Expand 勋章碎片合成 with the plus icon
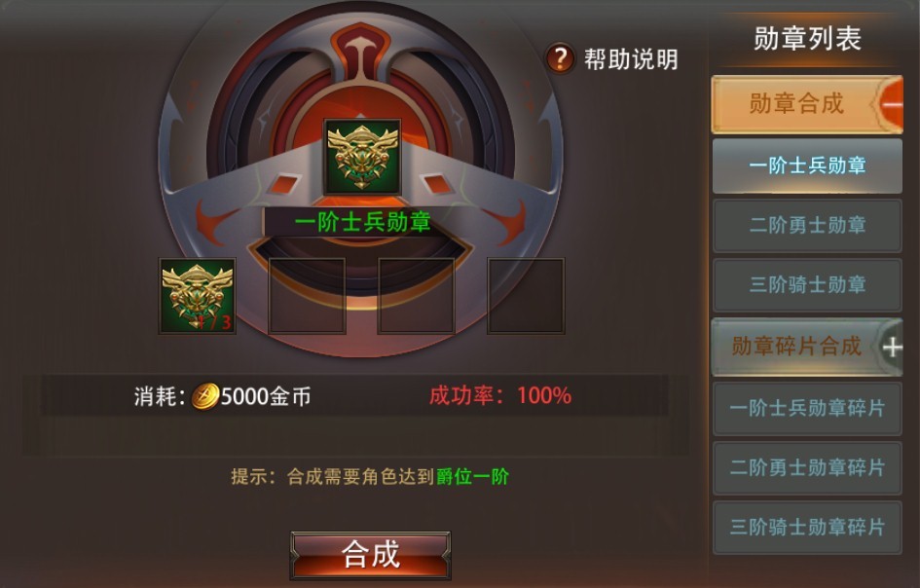Screen dimensions: 920x588 [x=893, y=348]
